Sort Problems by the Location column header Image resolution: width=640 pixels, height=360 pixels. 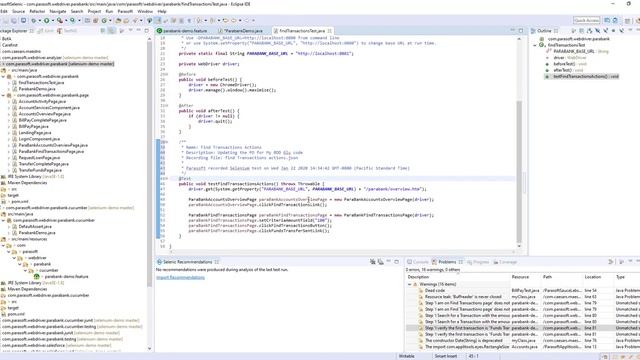[x=593, y=277]
